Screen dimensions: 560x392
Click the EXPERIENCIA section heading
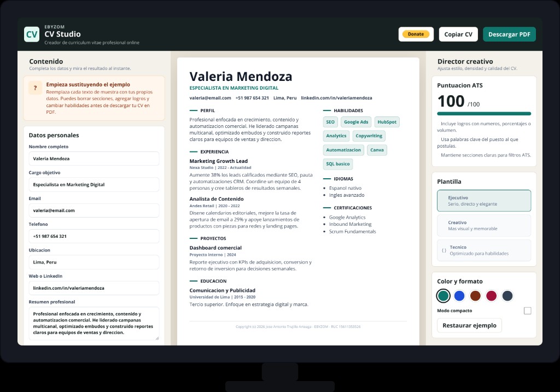pos(214,152)
